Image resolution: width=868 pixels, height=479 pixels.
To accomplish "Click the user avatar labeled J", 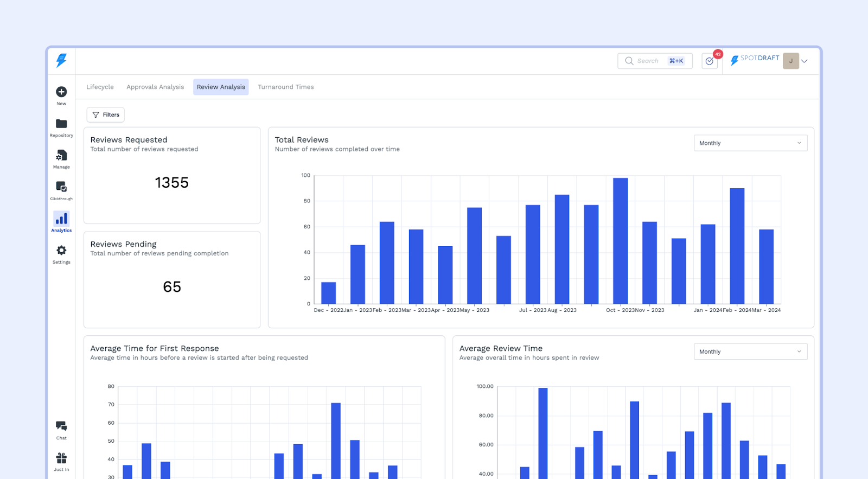I will [x=790, y=61].
